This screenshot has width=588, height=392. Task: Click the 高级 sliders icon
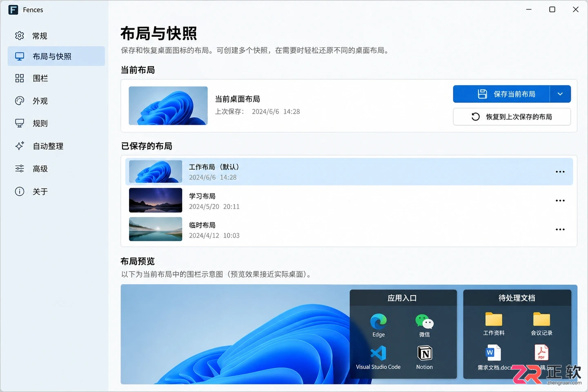20,169
